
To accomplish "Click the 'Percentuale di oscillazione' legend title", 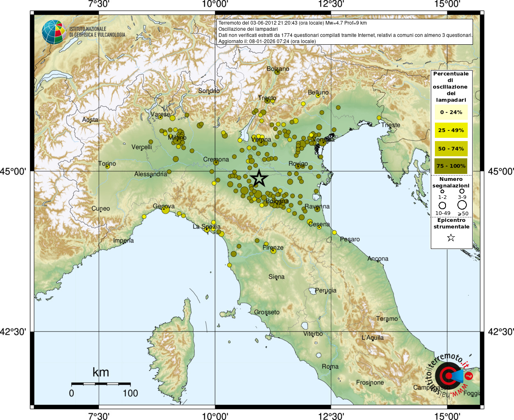I will tap(451, 87).
